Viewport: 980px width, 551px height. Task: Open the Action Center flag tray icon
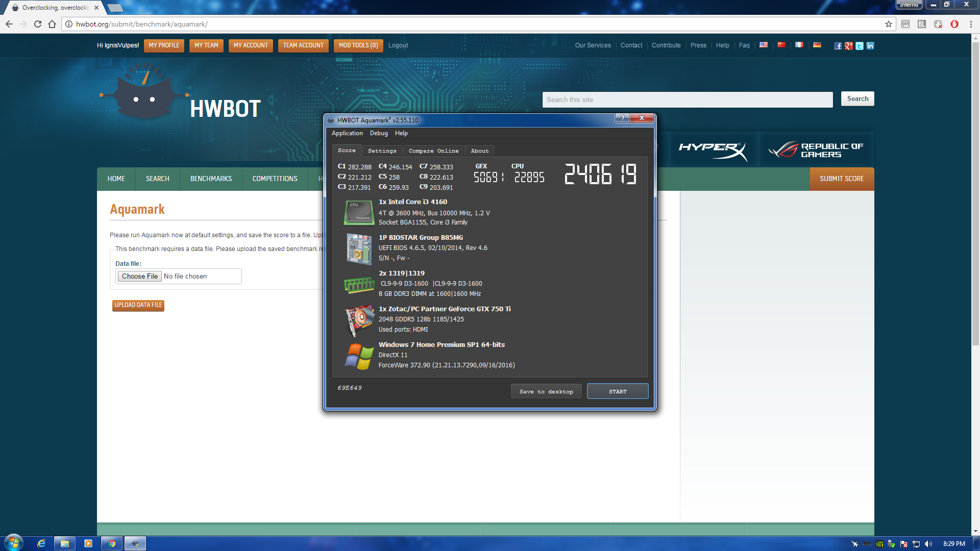click(904, 544)
